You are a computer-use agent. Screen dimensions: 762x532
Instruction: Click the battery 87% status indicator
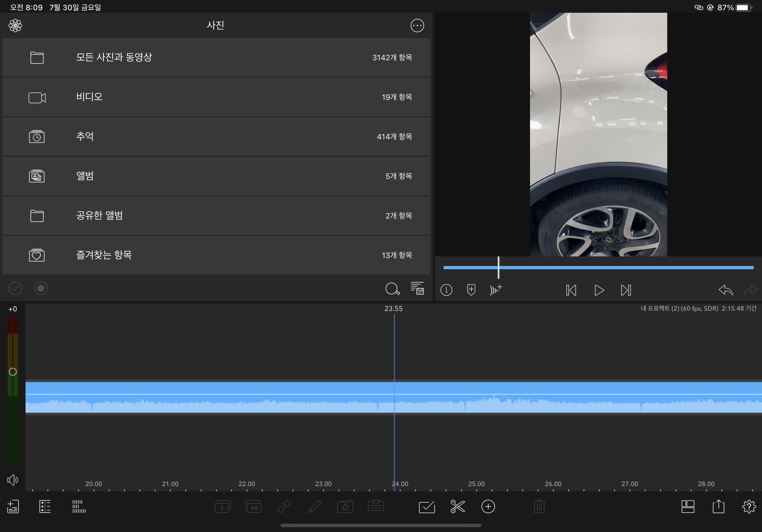(x=735, y=7)
